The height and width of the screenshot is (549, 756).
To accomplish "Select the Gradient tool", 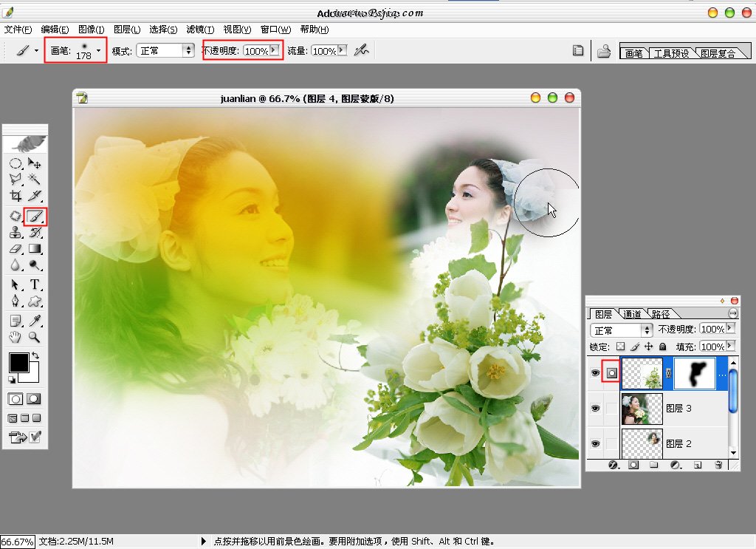I will 34,250.
